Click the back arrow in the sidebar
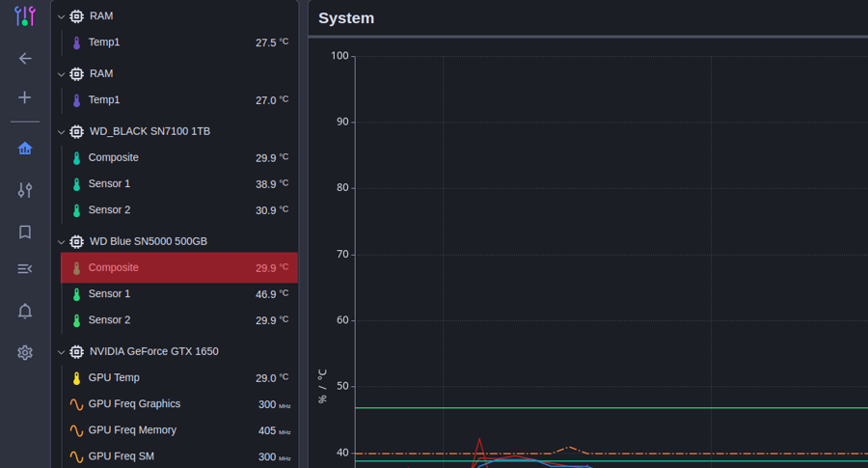Image resolution: width=868 pixels, height=468 pixels. (25, 59)
